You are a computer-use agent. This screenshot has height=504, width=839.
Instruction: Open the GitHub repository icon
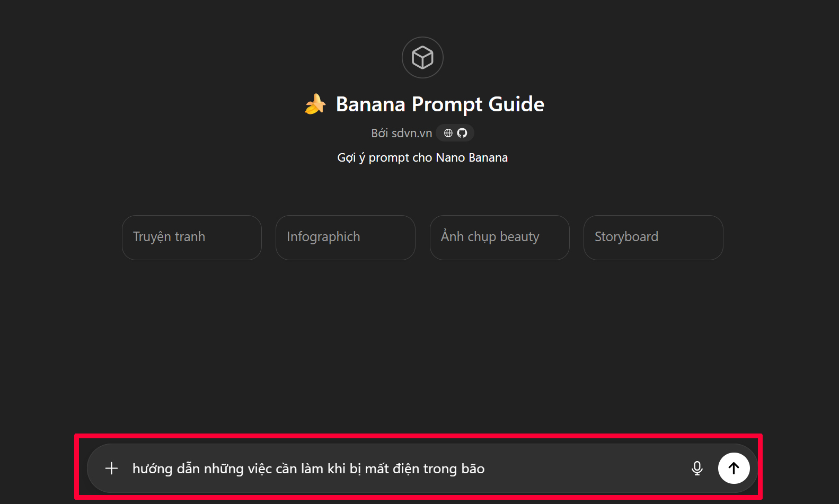point(463,132)
